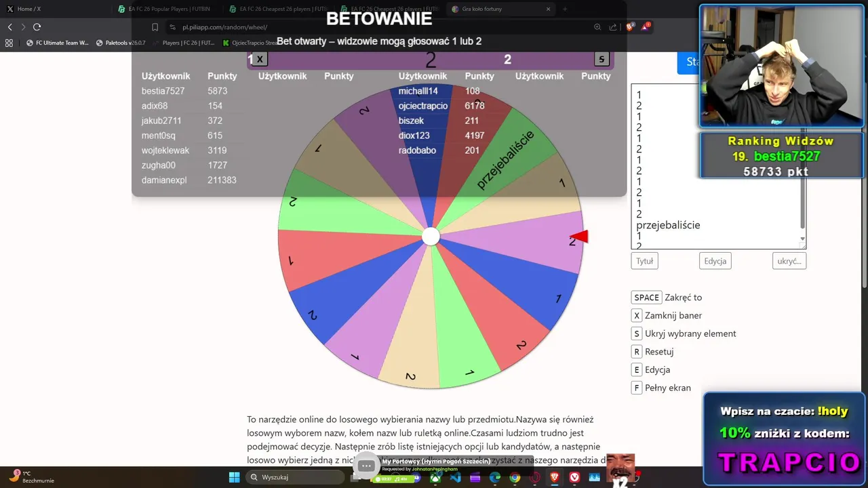868x488 pixels.
Task: Click user ojciectrapcio in the bet table
Action: click(423, 106)
